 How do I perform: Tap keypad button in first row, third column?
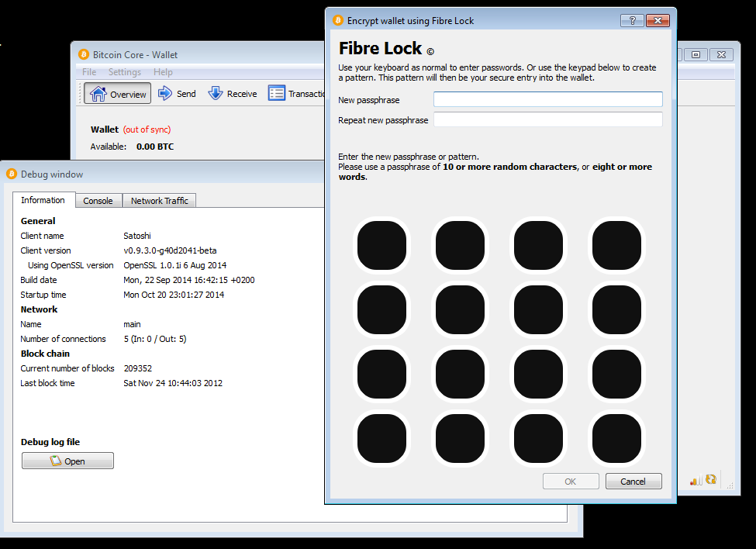538,245
